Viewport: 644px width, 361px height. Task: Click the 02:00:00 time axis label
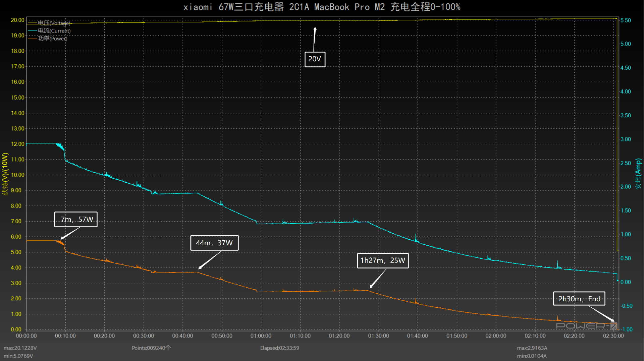coord(496,336)
